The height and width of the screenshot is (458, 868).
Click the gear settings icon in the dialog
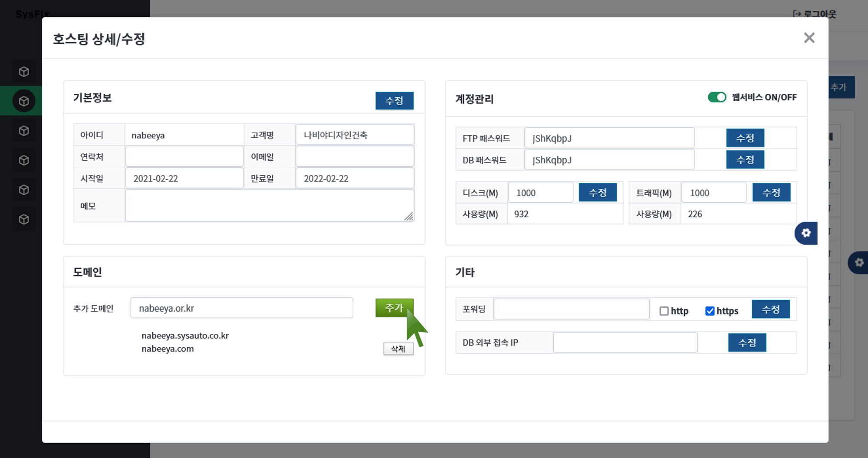[806, 233]
